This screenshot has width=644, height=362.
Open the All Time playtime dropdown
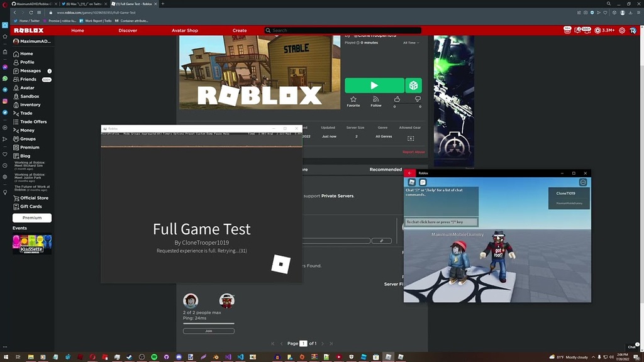click(410, 43)
